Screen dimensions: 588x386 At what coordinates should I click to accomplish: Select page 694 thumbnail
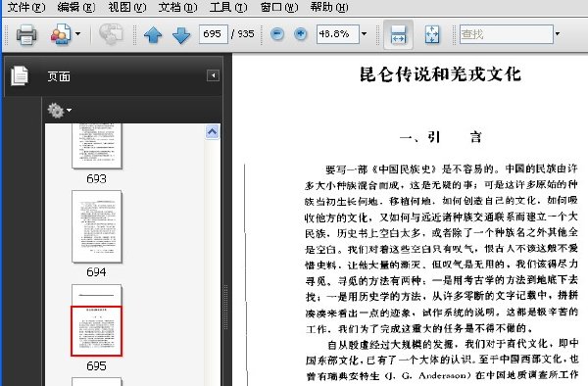coord(97,226)
